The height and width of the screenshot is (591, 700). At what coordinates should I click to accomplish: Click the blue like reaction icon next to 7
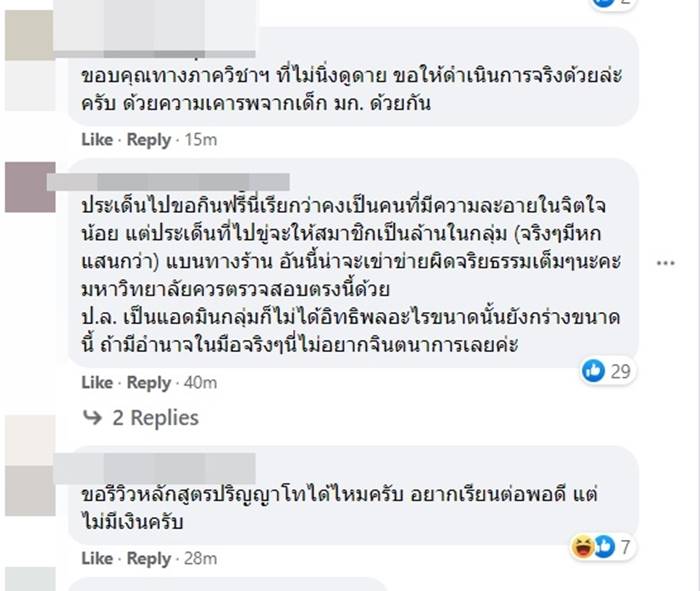(604, 546)
